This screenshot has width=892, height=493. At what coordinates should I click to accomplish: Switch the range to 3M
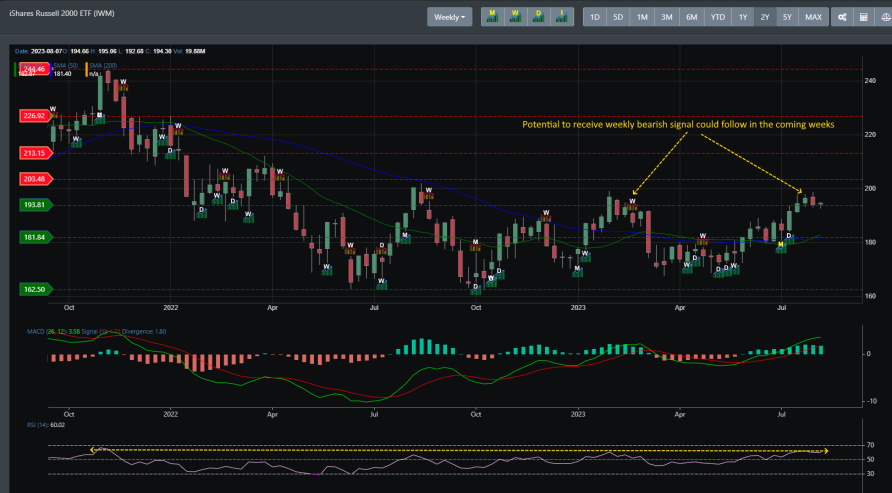pos(667,17)
